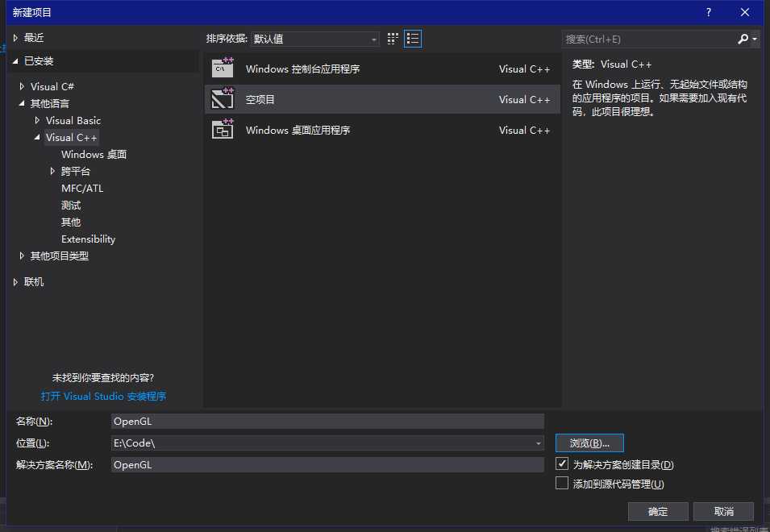Click the 已安装 label
Screen dimensions: 770x532
39,60
